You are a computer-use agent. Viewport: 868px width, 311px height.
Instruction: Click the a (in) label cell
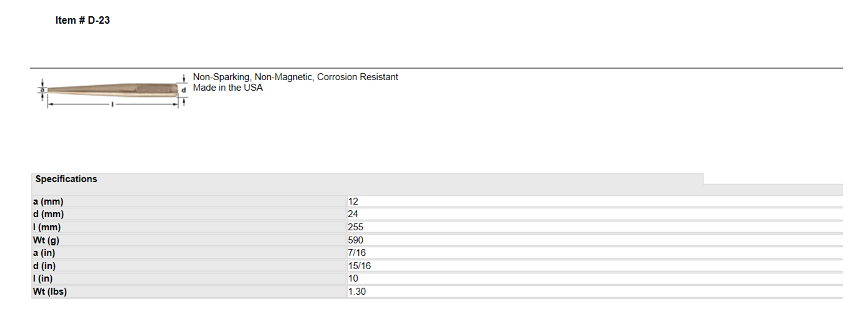pos(188,253)
